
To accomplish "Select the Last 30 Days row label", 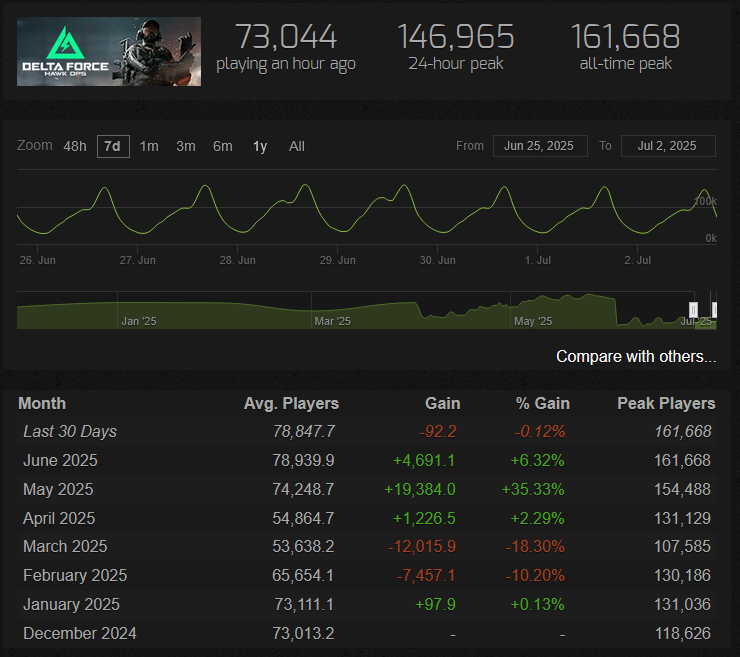I will 70,431.
